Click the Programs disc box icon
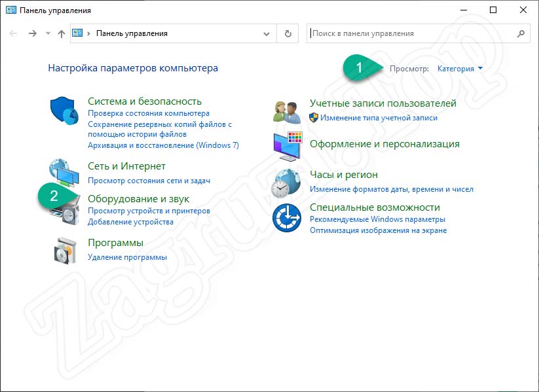Viewport: 539px width, 392px height. point(64,251)
